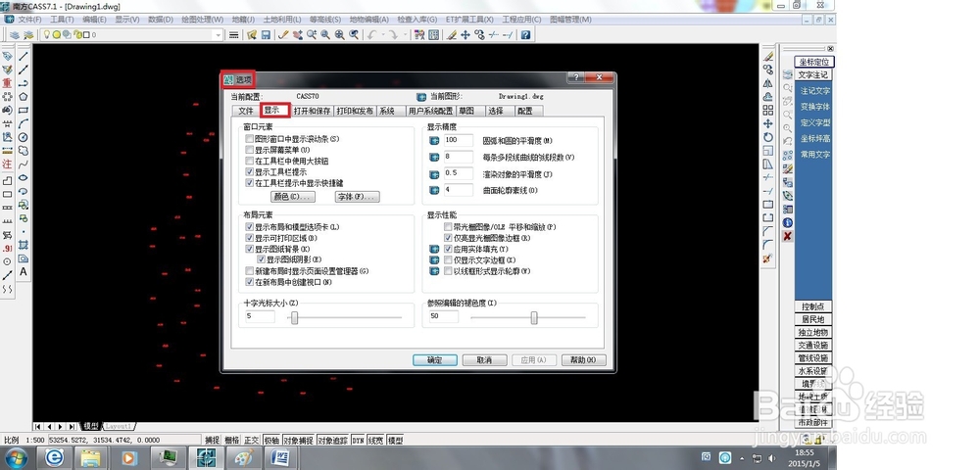
Task: Uncheck '显示图纸阴影' checkbox
Action: click(262, 259)
